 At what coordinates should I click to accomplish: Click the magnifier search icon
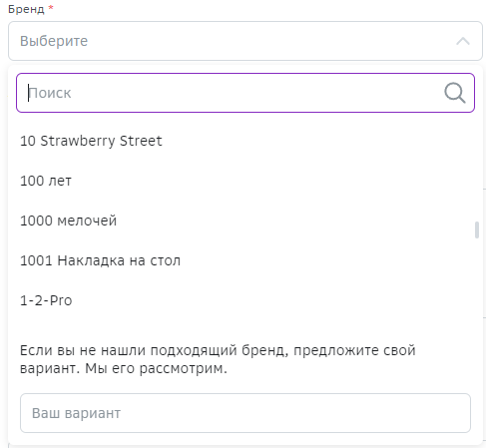(x=455, y=93)
